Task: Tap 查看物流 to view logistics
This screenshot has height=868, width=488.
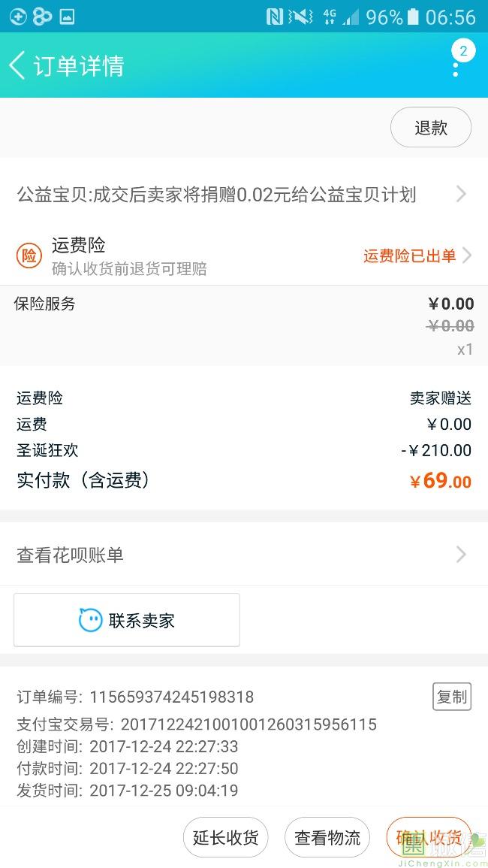Action: point(327,837)
